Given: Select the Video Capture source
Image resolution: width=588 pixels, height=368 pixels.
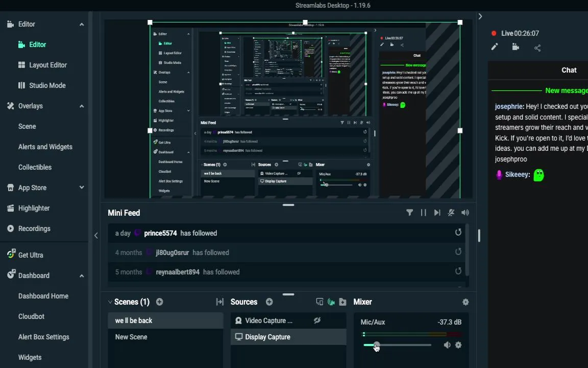Looking at the screenshot, I should [288, 320].
